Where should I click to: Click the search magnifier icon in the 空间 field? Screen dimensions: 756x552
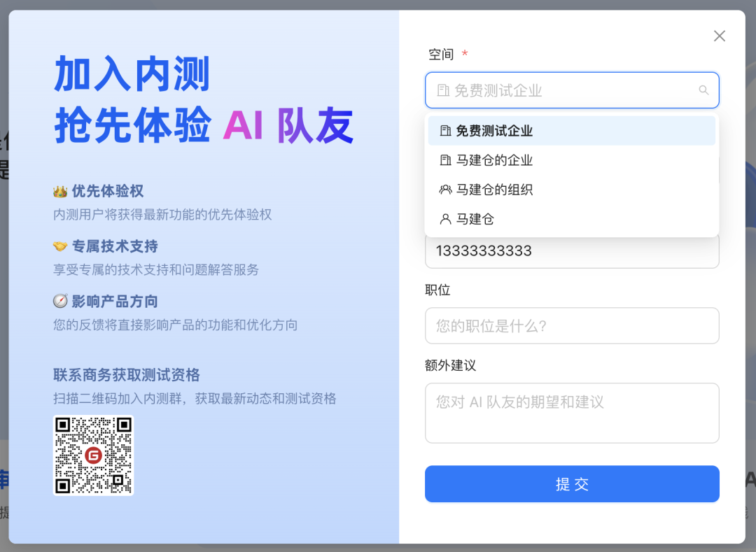(703, 90)
